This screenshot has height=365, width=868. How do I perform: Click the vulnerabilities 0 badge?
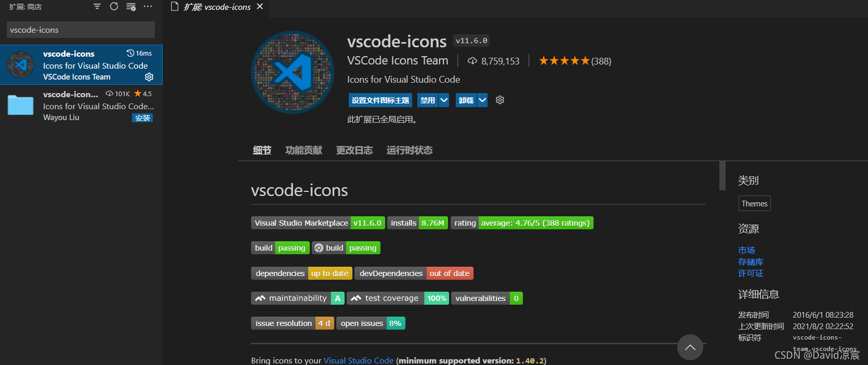pos(487,298)
